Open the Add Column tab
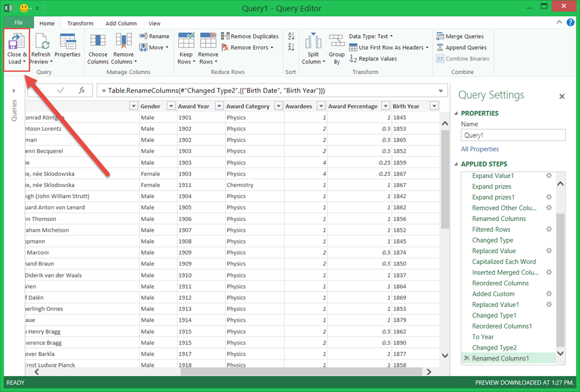This screenshot has width=580, height=392. pyautogui.click(x=121, y=23)
